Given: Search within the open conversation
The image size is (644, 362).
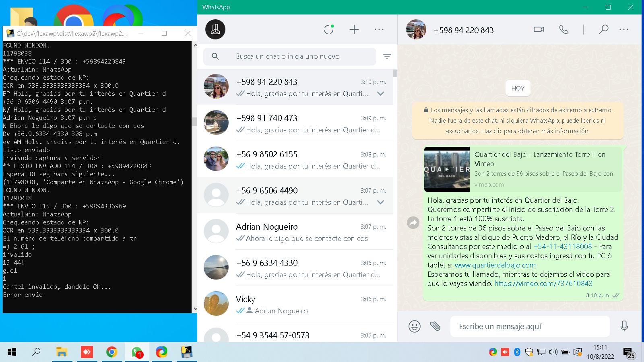Looking at the screenshot, I should tap(603, 29).
